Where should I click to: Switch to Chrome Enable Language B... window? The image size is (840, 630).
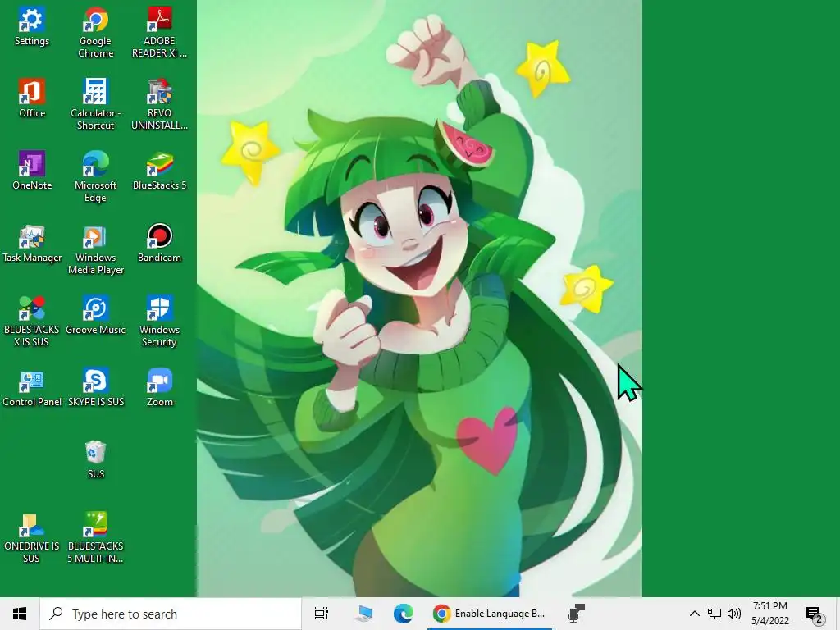coord(490,614)
